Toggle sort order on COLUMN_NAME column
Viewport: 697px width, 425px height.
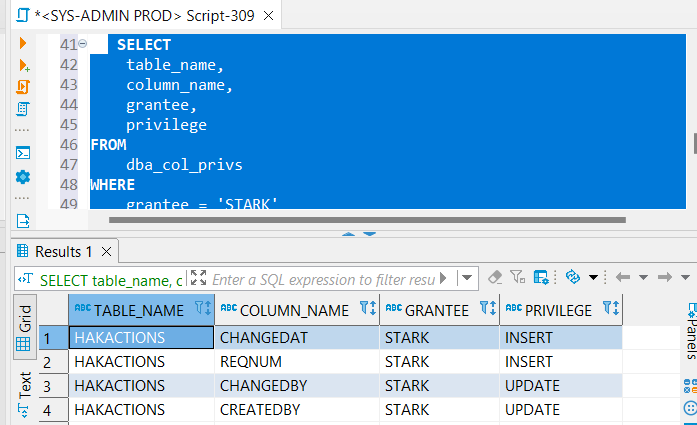(366, 310)
